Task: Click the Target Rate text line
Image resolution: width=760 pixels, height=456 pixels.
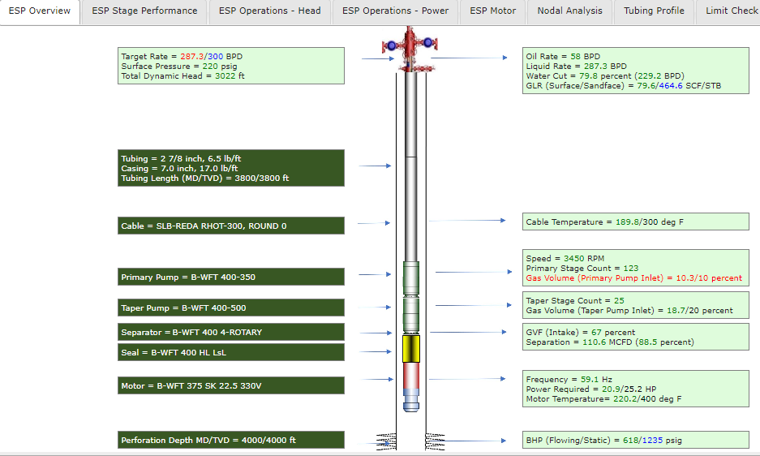Action: (x=182, y=56)
